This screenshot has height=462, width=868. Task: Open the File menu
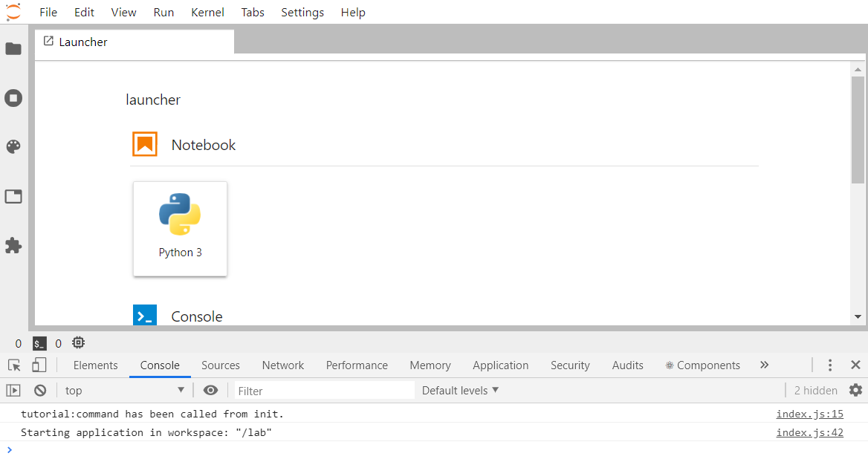coord(48,12)
